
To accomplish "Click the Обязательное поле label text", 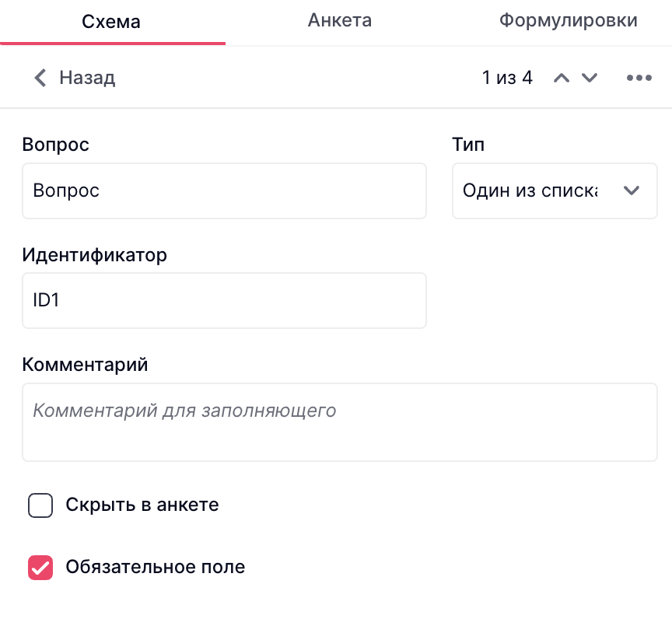I will (x=156, y=568).
